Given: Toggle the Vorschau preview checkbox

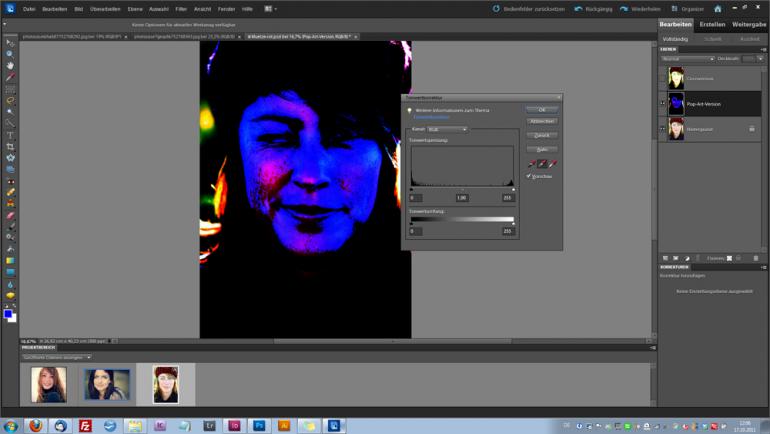Looking at the screenshot, I should pyautogui.click(x=529, y=176).
